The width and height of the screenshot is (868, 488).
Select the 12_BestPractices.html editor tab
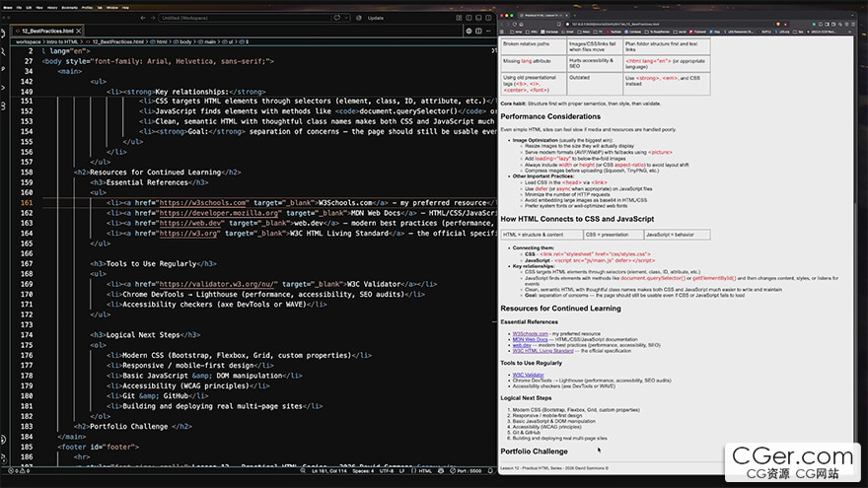[x=47, y=31]
